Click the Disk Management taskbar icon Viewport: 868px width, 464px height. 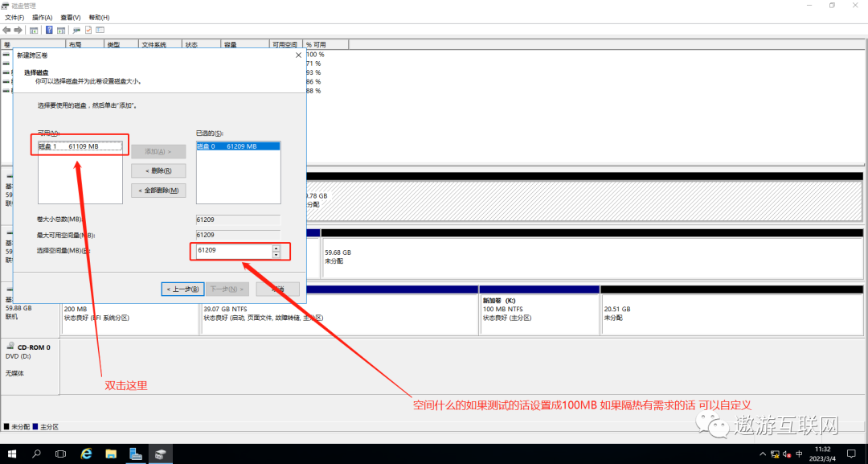[x=161, y=454]
